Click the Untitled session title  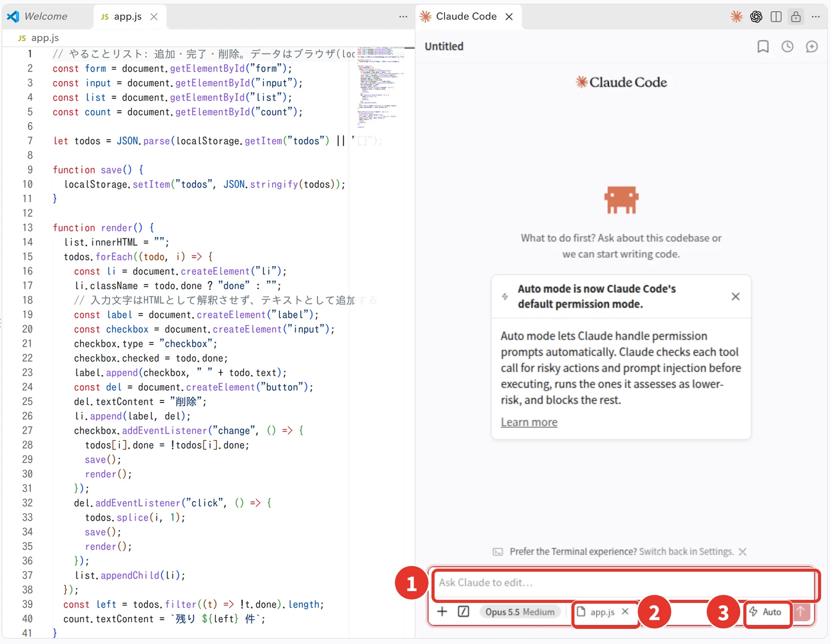[444, 47]
